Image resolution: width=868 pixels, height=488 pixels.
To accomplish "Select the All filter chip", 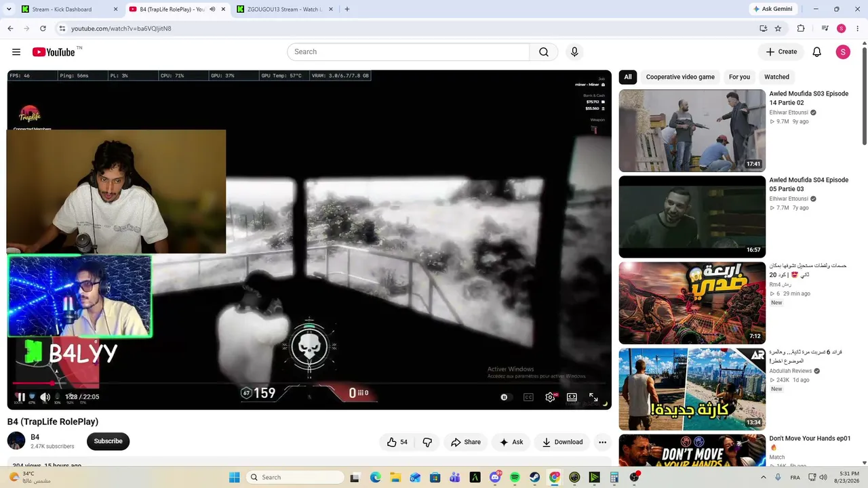I will click(628, 77).
